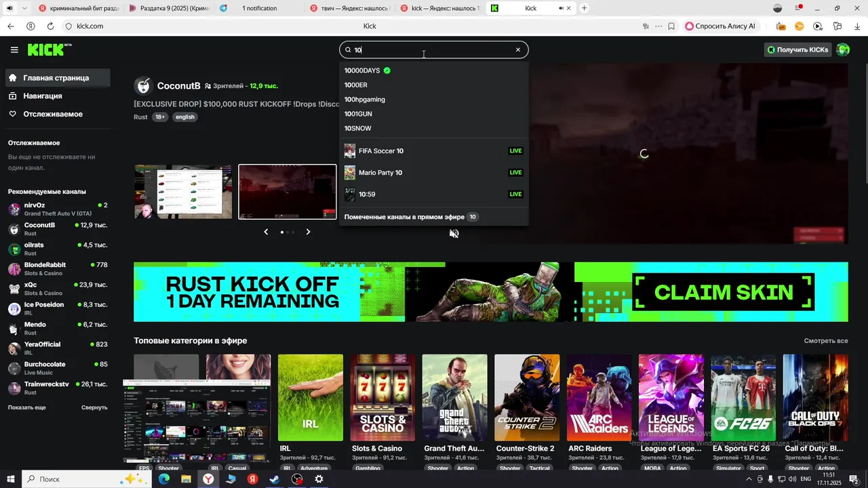Open nirvOz recommended channel
This screenshot has width=868, height=488.
[x=58, y=209]
